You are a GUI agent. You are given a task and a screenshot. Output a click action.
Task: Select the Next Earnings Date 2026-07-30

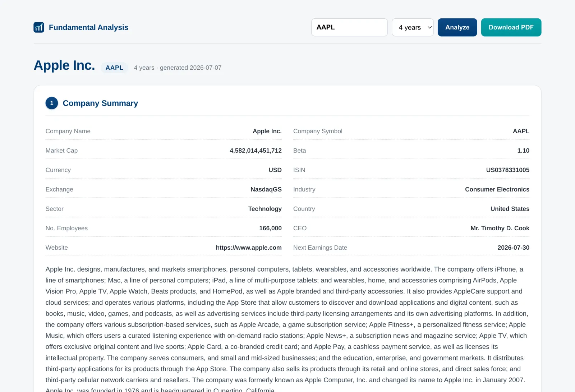(513, 248)
